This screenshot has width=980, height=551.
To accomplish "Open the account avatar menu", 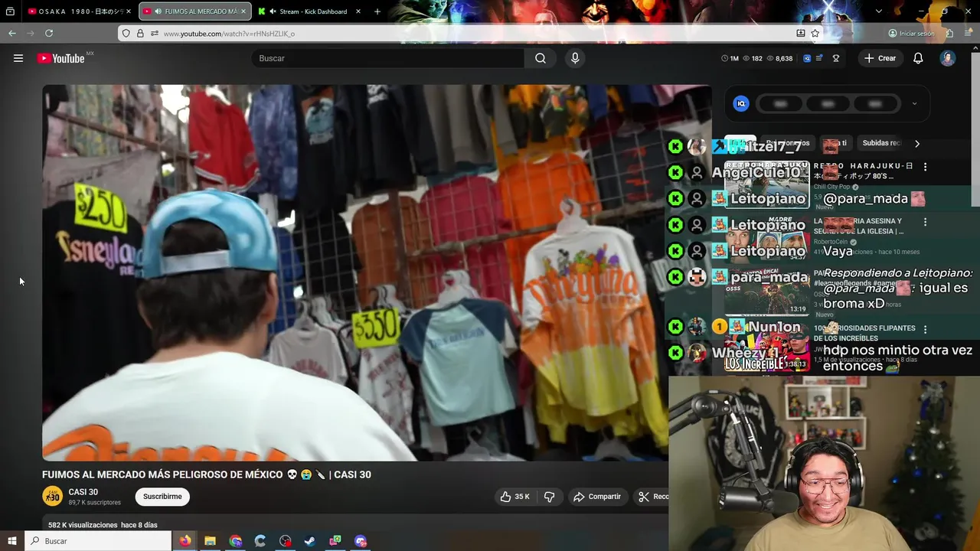I will pyautogui.click(x=948, y=58).
